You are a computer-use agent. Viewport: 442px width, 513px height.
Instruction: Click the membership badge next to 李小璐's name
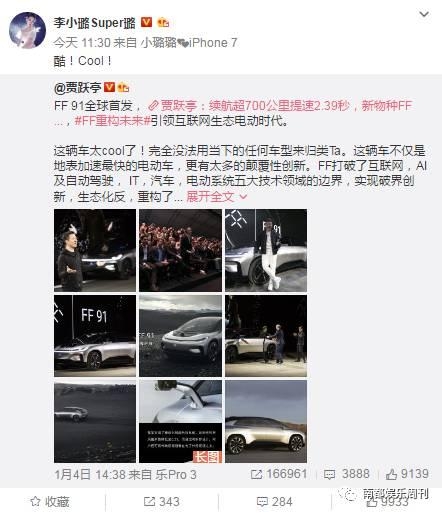163,23
